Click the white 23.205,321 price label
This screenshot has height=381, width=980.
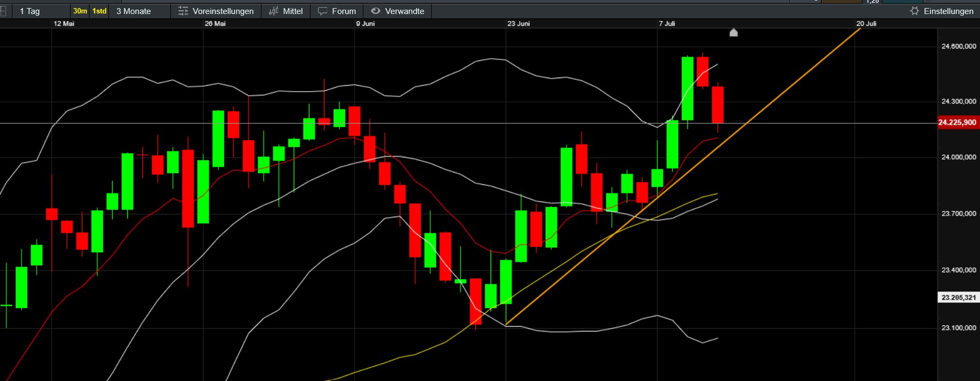[x=958, y=297]
